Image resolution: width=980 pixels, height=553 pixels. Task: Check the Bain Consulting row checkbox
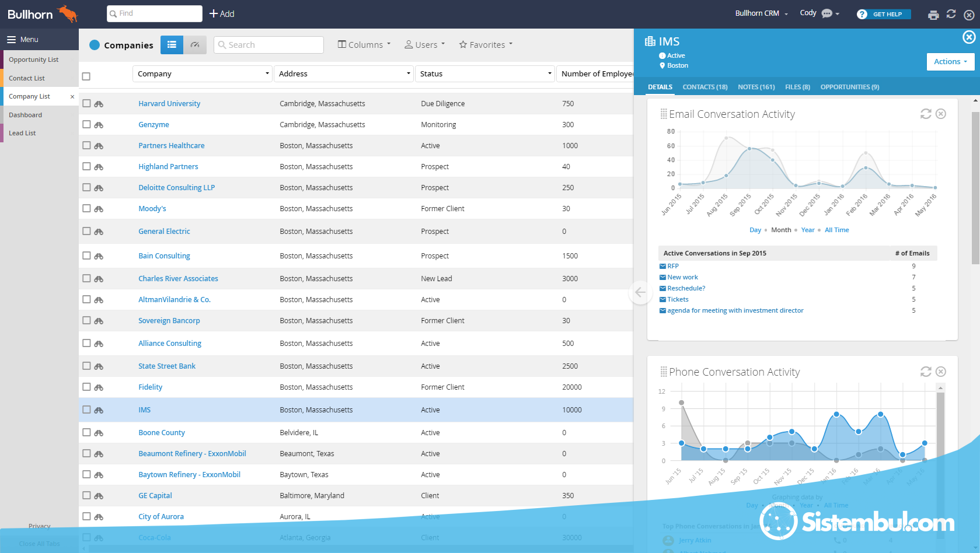[86, 256]
